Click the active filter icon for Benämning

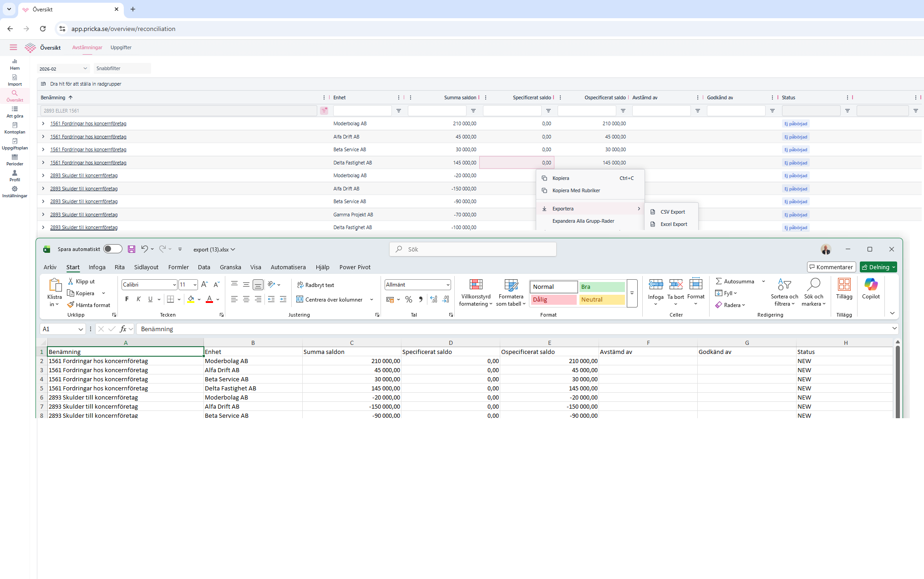[324, 111]
